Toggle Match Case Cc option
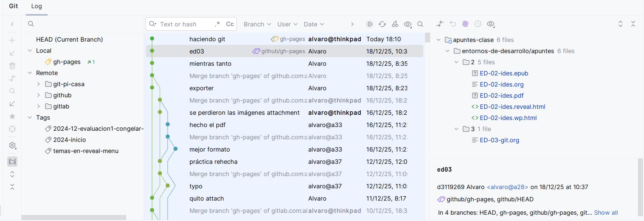The width and height of the screenshot is (644, 221). coord(230,24)
